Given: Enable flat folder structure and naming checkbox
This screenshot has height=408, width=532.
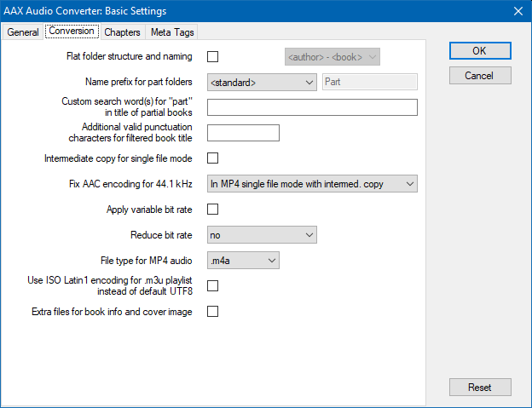Looking at the screenshot, I should click(x=213, y=56).
